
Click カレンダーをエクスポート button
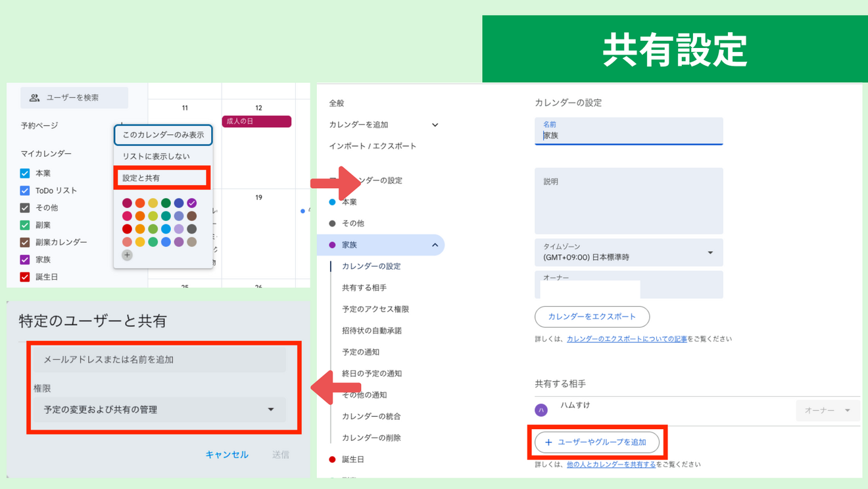pos(592,317)
